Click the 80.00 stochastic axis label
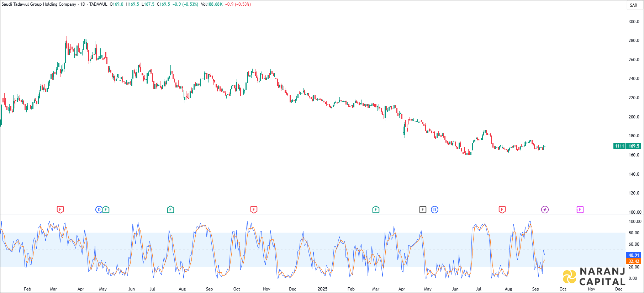The height and width of the screenshot is (293, 644). [x=634, y=233]
